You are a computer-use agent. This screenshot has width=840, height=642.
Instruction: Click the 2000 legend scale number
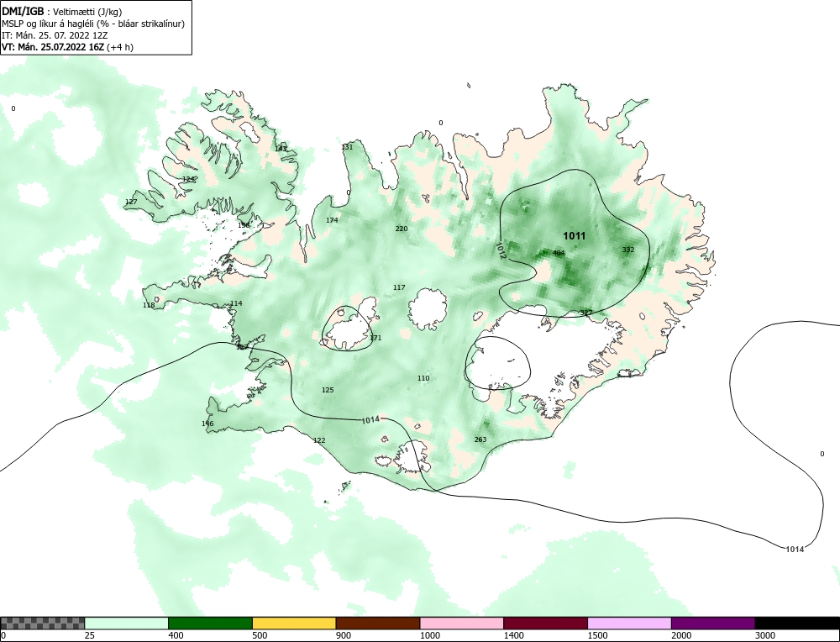coord(680,635)
